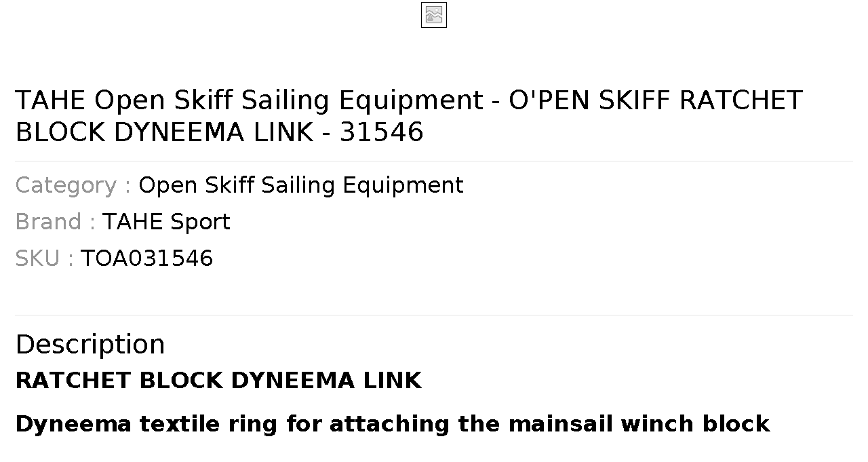Viewport: 868px width, 462px height.
Task: Click the divider line above Description
Action: 434,315
